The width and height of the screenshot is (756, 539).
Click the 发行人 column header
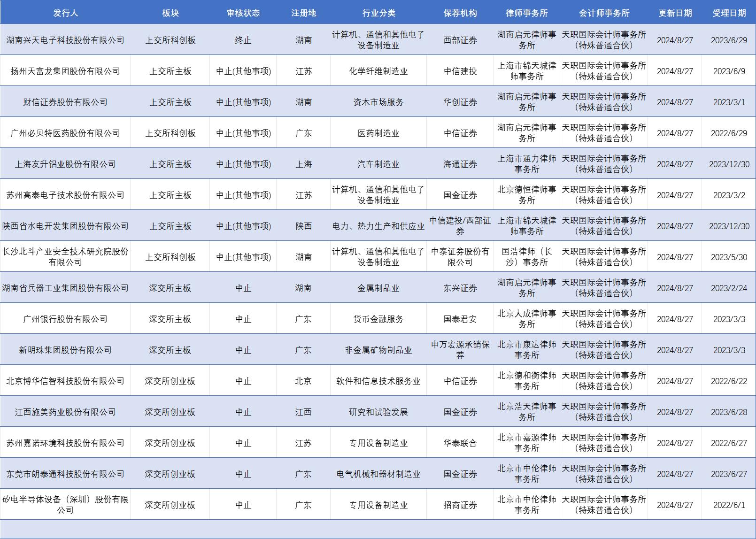pyautogui.click(x=65, y=13)
